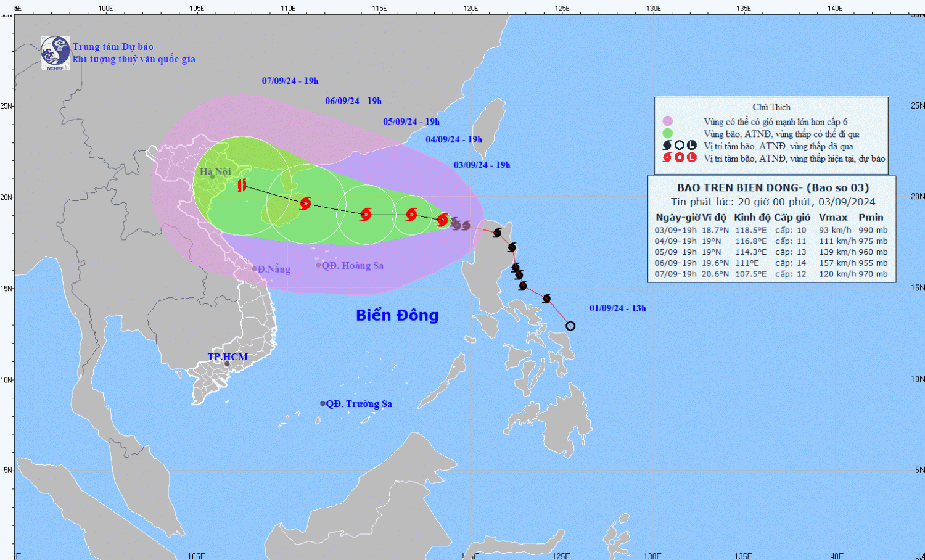Click the 'BAO TREN BIEN DONG' bulletin title
This screenshot has height=560, width=925.
tap(773, 187)
